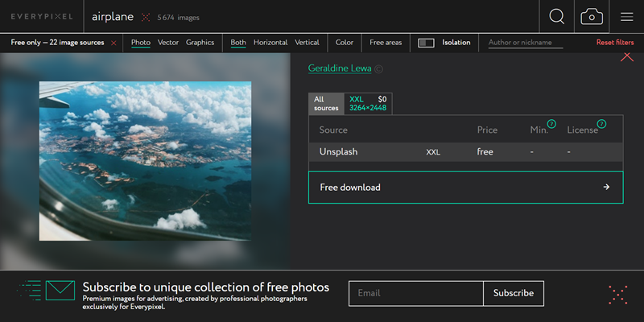Clear the airplane search query

click(146, 17)
